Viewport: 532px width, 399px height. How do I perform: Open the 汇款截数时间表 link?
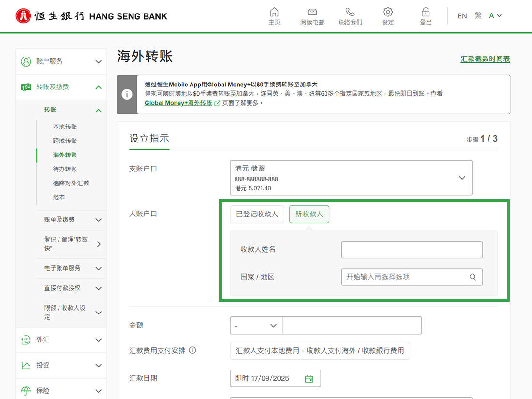click(485, 59)
